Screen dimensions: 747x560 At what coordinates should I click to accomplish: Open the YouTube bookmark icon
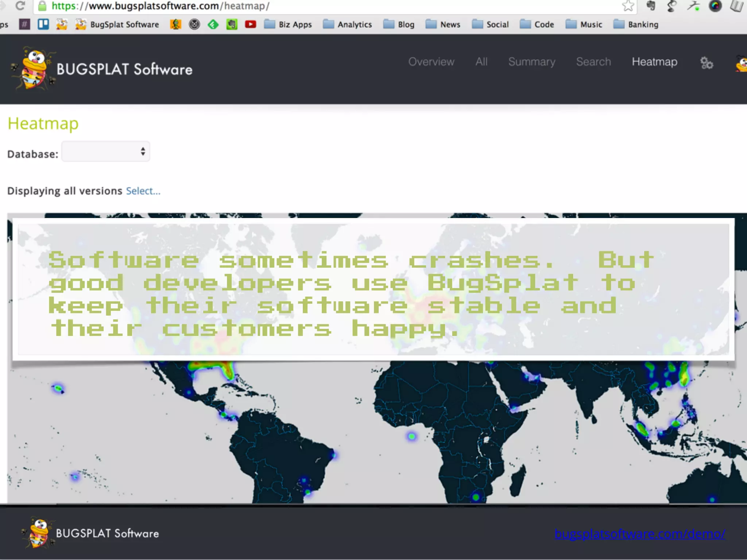tap(250, 24)
